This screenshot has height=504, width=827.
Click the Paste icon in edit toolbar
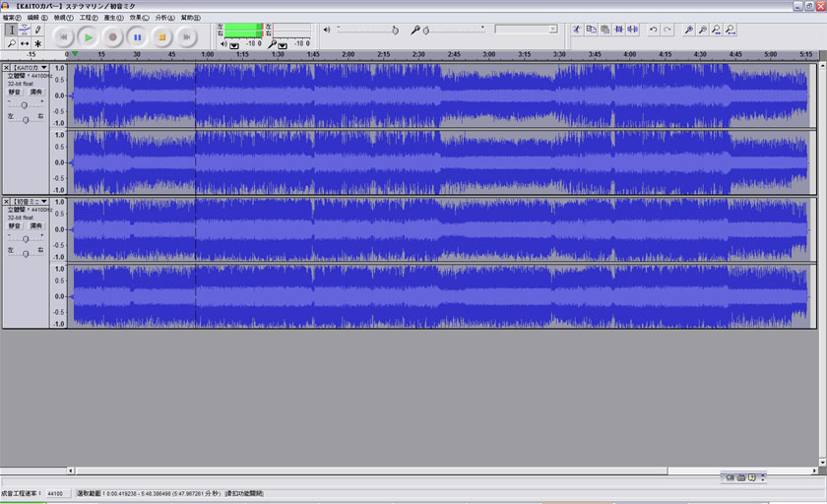point(604,30)
